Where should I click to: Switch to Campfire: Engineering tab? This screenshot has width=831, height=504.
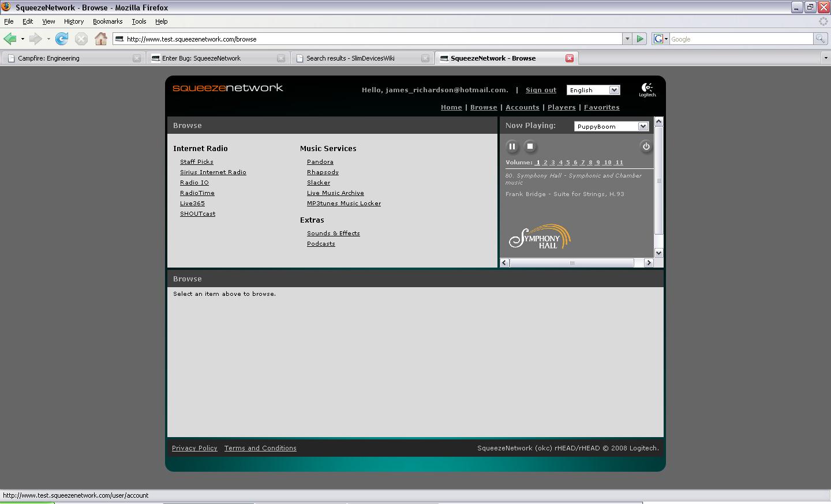pyautogui.click(x=48, y=58)
